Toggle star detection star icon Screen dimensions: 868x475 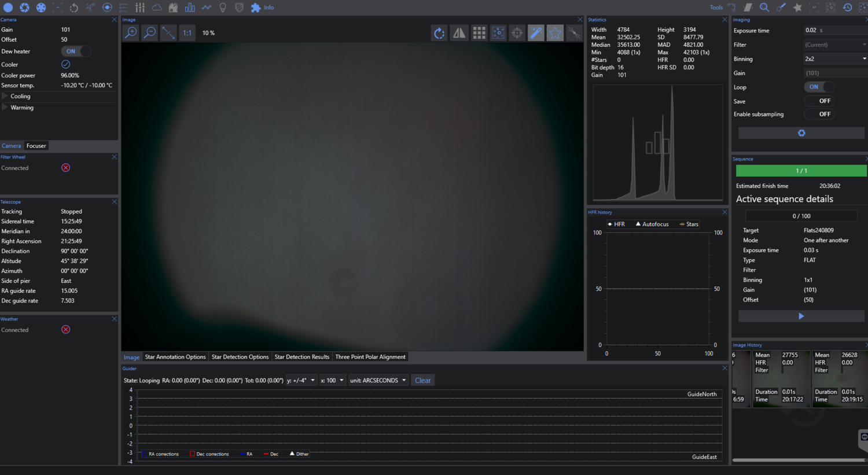coord(555,33)
